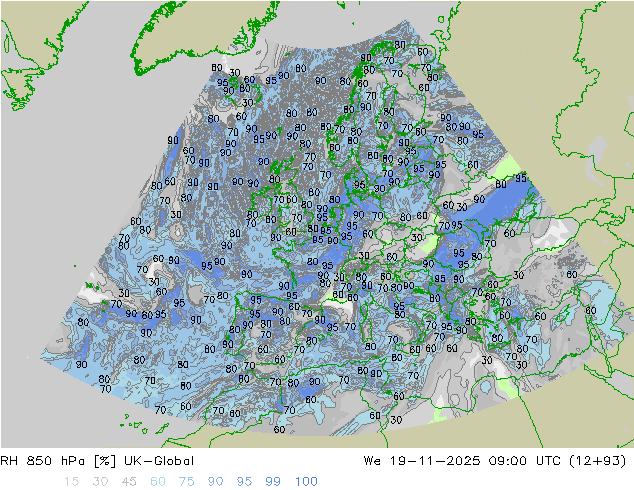634x490 pixels.
Task: Click the "(12+93)" forecast offset text
Action: [x=597, y=461]
